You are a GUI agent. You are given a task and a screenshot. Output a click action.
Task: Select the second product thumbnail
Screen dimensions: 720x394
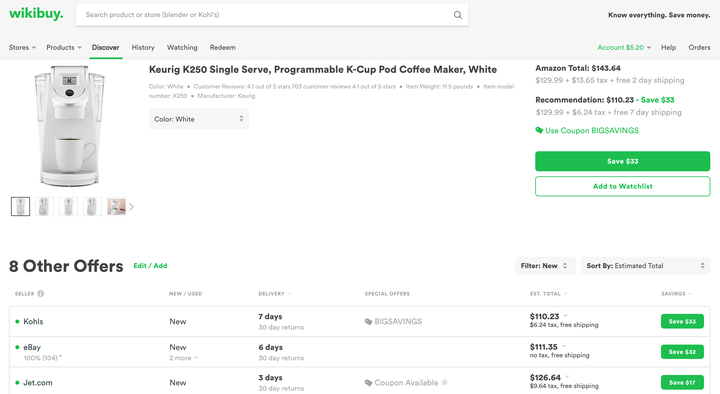click(x=45, y=207)
